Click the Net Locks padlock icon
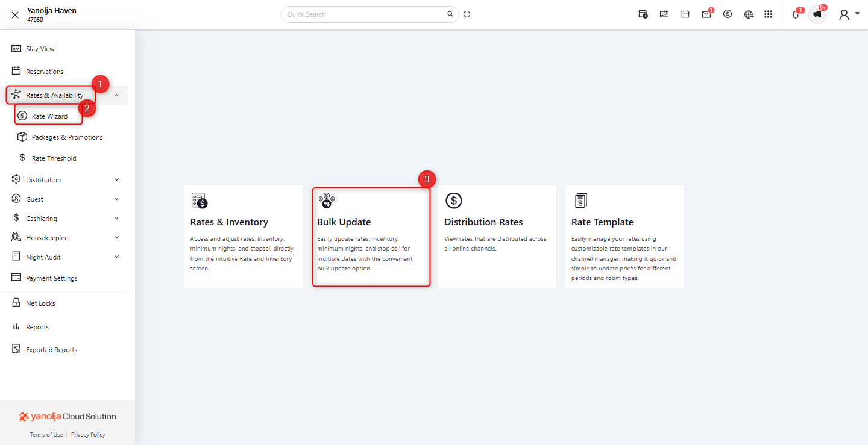 [16, 302]
